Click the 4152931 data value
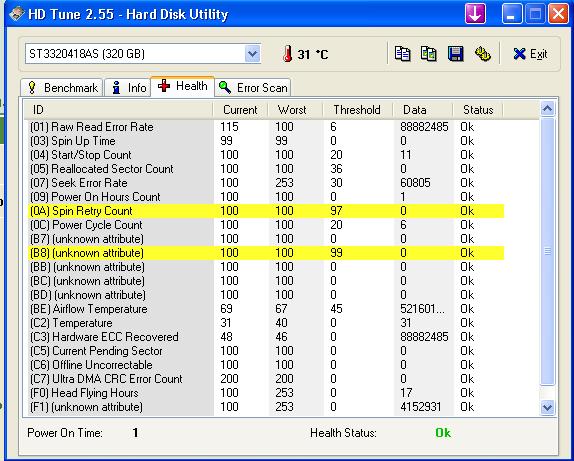Screen dimensions: 574x461 pyautogui.click(x=421, y=407)
